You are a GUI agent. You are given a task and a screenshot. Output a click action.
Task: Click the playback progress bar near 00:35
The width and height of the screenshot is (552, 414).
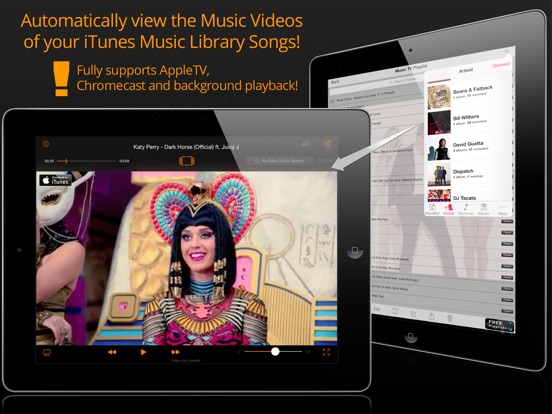(x=86, y=161)
